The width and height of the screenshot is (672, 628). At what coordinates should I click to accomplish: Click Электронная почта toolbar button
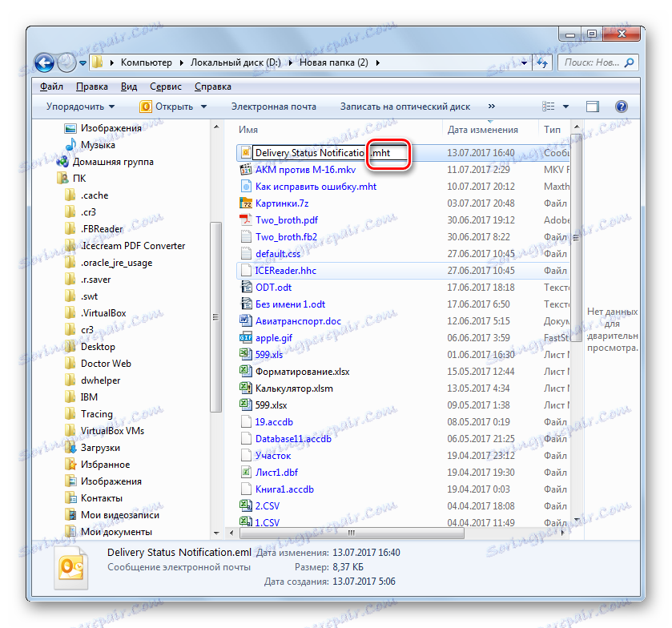coord(273,107)
